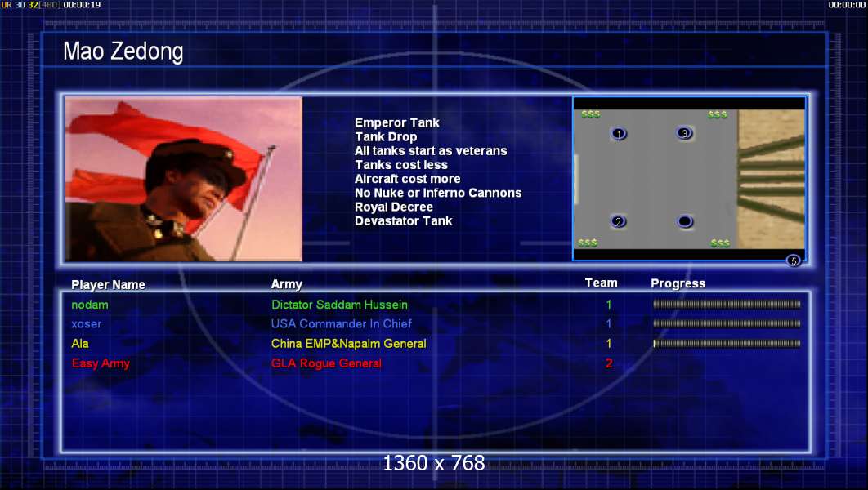The height and width of the screenshot is (490, 868).
Task: Click the unnumbered start position marker
Action: pyautogui.click(x=685, y=222)
